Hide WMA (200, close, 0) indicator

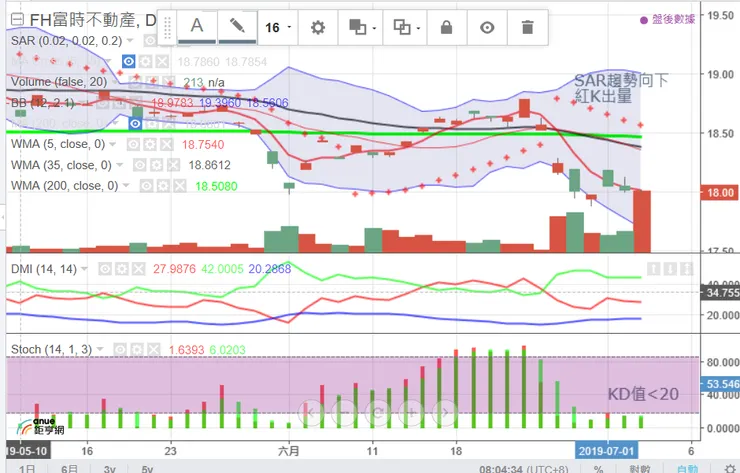(x=146, y=186)
